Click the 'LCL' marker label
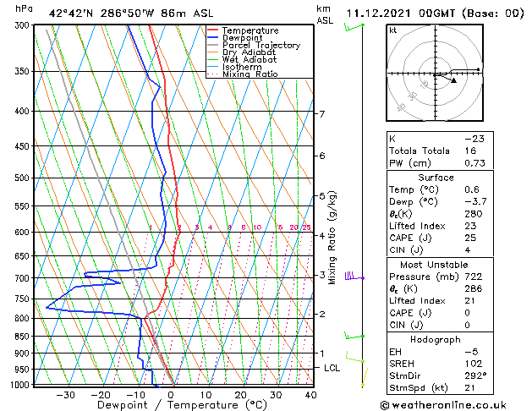 coord(332,368)
